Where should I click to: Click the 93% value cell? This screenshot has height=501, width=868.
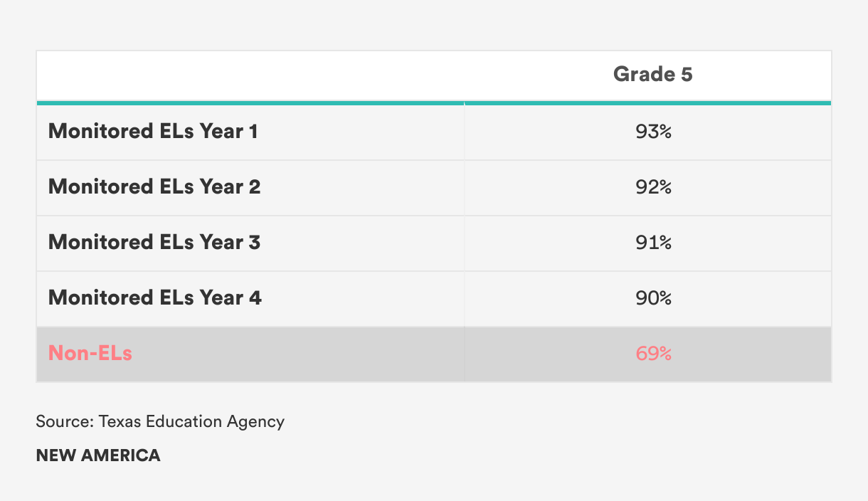click(x=653, y=132)
